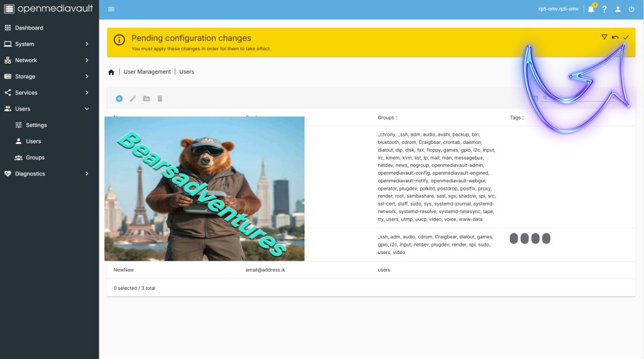Go to home via breadcrumb house icon
The width and height of the screenshot is (644, 359).
click(111, 72)
